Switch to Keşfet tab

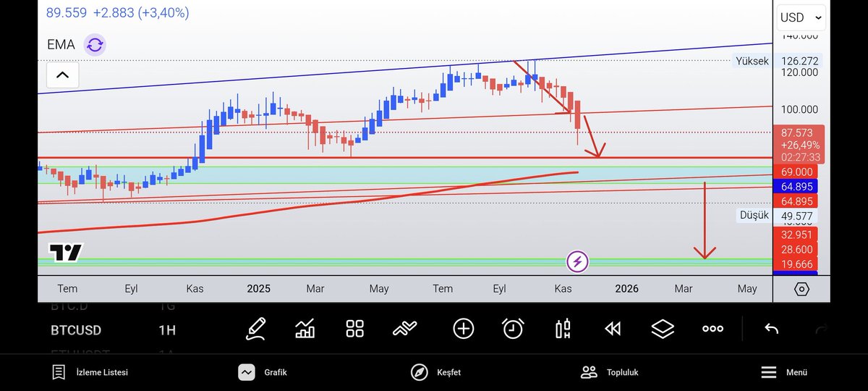(435, 372)
